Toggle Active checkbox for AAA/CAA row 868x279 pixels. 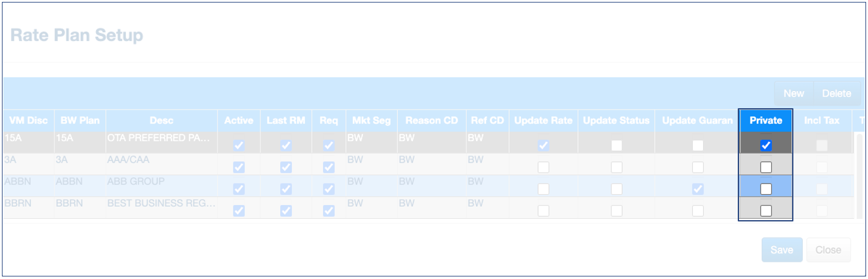(238, 167)
